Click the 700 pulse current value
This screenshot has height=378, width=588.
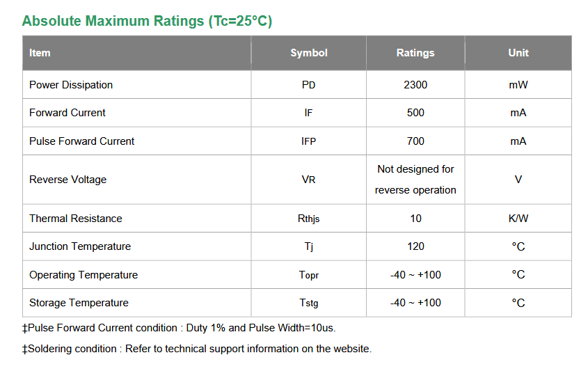click(415, 141)
